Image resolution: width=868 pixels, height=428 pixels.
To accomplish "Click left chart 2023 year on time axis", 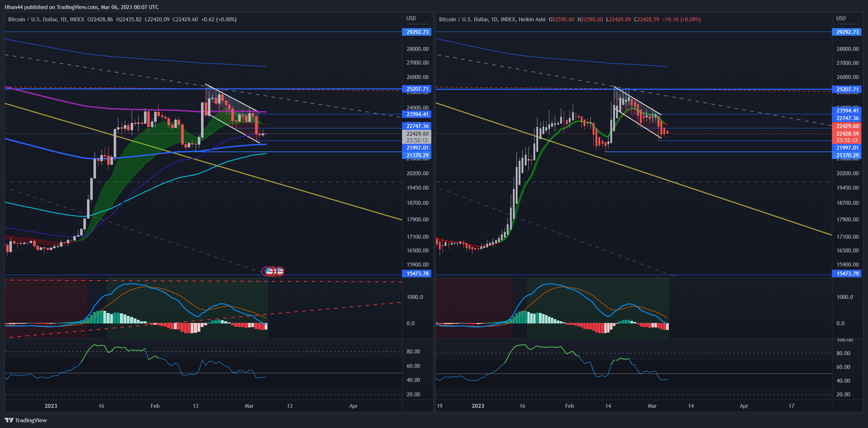I will pyautogui.click(x=51, y=406).
